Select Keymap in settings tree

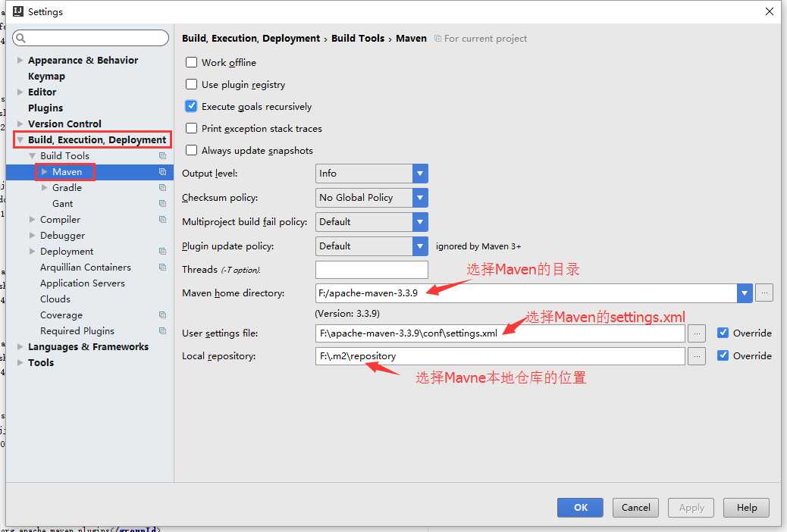coord(46,77)
